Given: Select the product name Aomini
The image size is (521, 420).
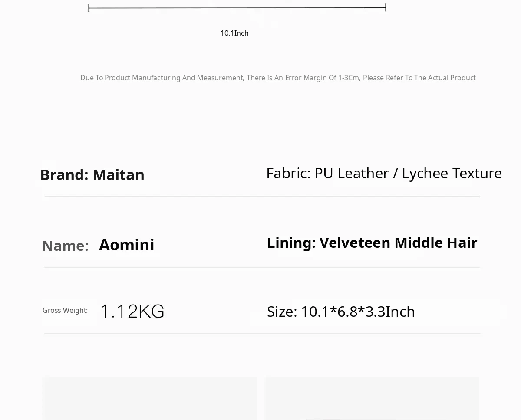Looking at the screenshot, I should coord(126,245).
